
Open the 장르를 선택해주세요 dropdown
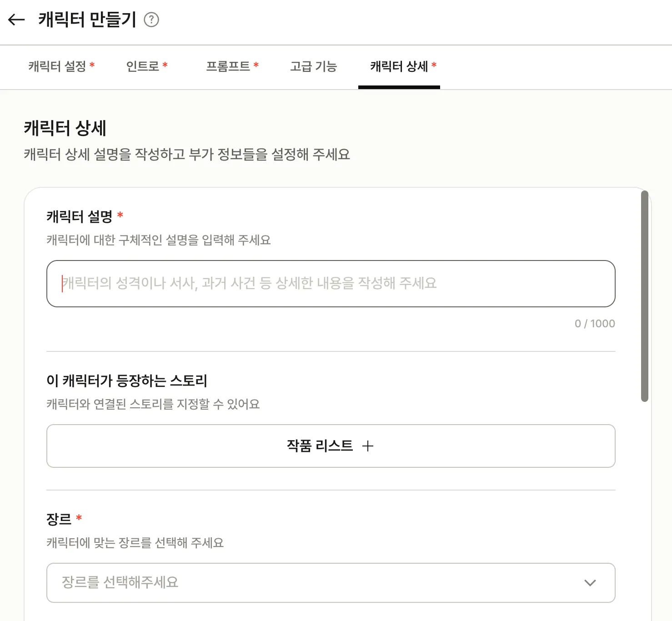tap(318, 583)
